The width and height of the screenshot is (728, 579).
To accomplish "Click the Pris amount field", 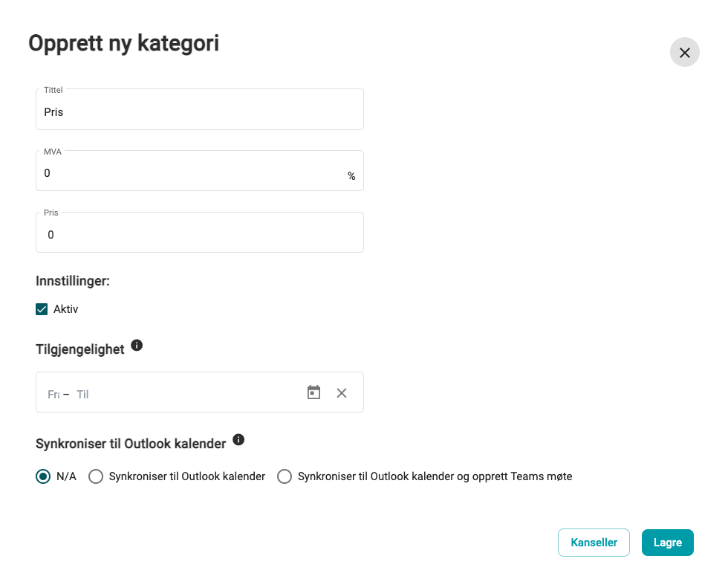I will click(200, 233).
